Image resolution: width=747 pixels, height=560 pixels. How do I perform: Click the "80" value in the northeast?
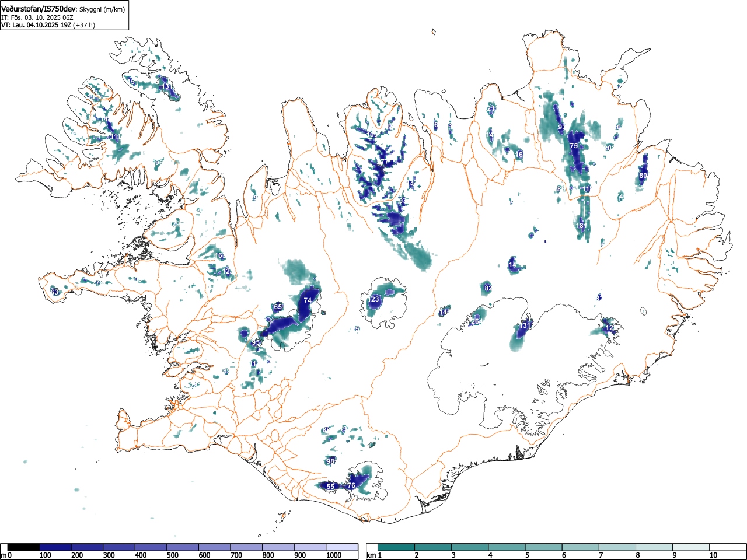click(x=643, y=176)
